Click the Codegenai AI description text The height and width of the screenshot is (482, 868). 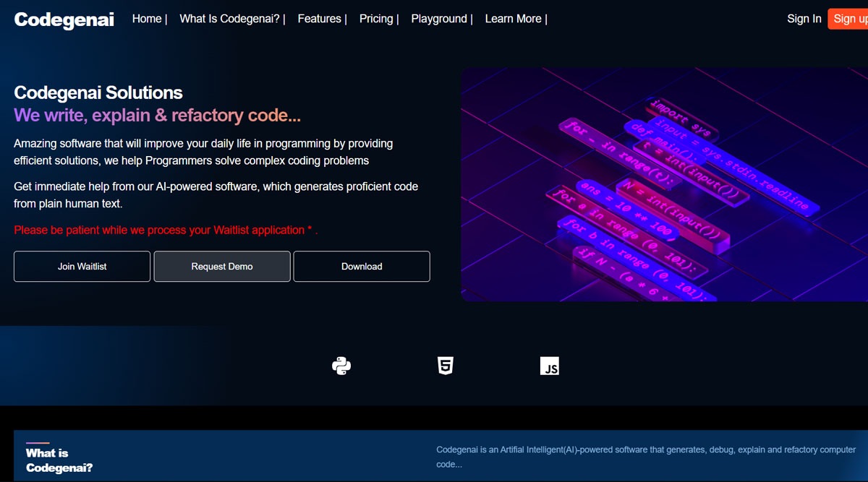pyautogui.click(x=647, y=456)
